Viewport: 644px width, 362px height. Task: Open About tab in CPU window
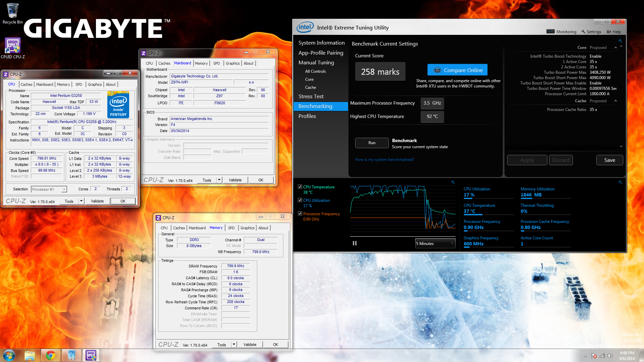tap(111, 84)
